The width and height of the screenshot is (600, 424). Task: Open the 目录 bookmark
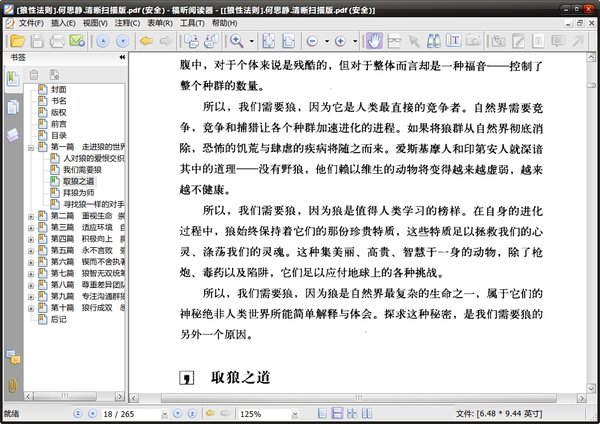pyautogui.click(x=59, y=135)
